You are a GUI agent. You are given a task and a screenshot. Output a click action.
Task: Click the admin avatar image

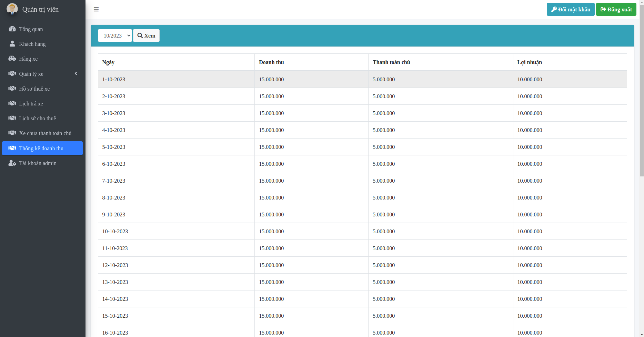[x=12, y=9]
